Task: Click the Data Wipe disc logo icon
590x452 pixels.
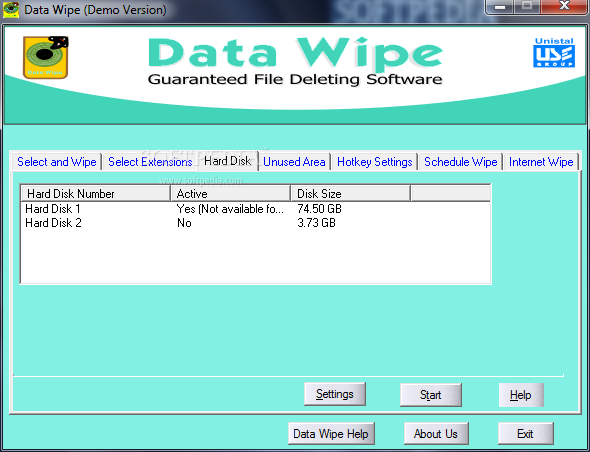Action: (46, 57)
